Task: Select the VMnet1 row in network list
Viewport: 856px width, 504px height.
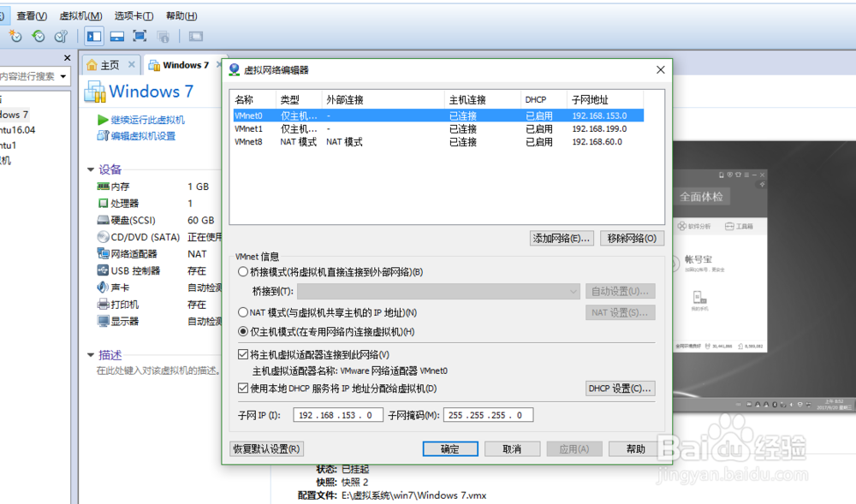Action: 438,128
